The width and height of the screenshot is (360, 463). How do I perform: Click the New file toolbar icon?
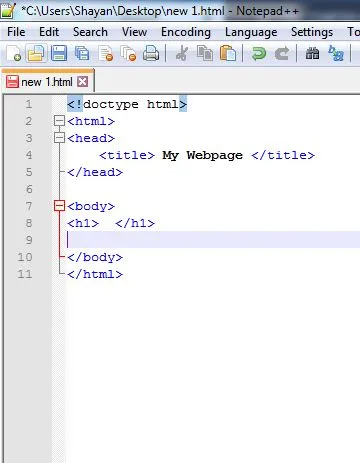(x=14, y=53)
